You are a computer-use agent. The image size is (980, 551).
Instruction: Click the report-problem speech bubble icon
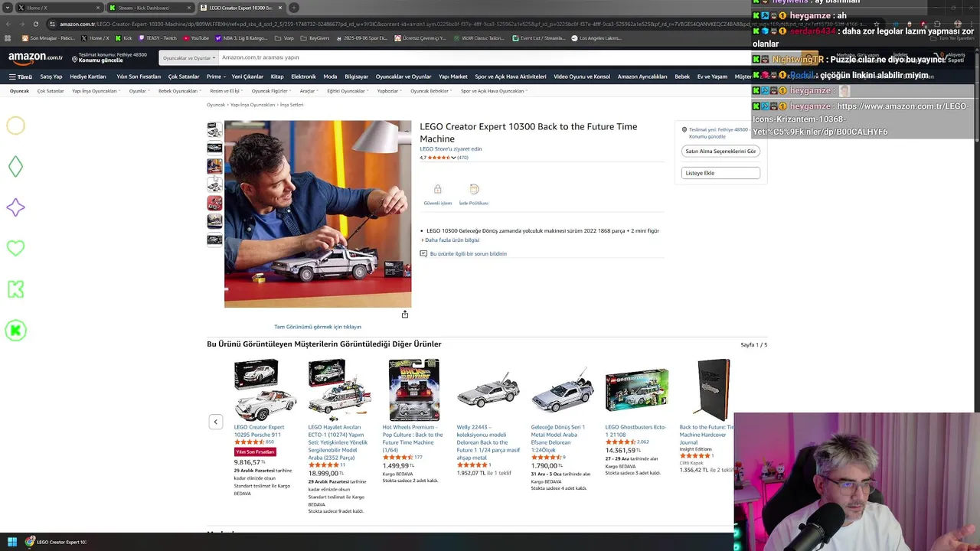pos(423,253)
